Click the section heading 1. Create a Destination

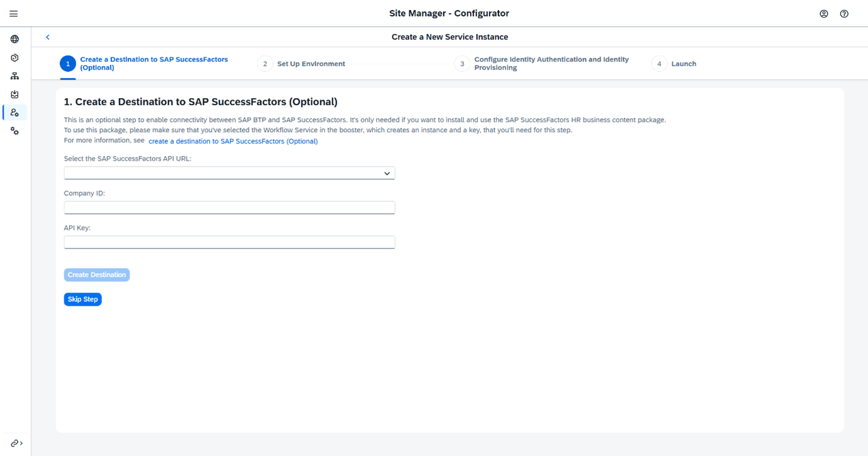[201, 102]
